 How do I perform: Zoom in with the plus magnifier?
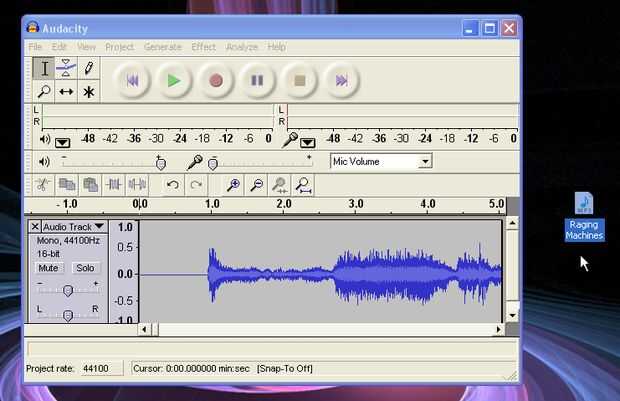pyautogui.click(x=233, y=184)
